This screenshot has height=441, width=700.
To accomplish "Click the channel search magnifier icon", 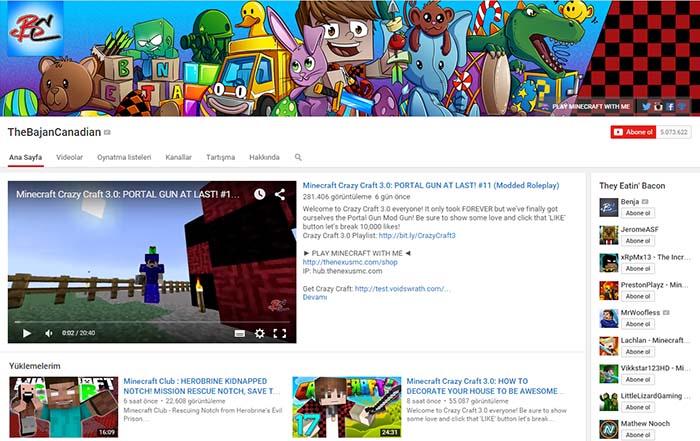I will 298,158.
